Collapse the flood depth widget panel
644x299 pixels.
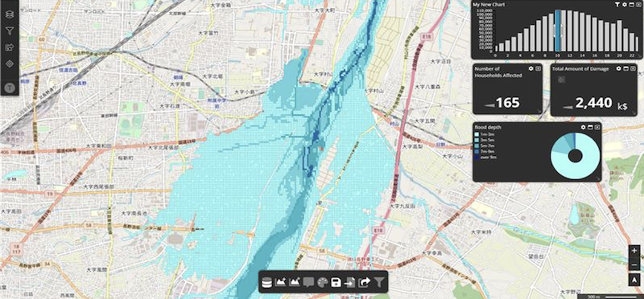click(590, 127)
